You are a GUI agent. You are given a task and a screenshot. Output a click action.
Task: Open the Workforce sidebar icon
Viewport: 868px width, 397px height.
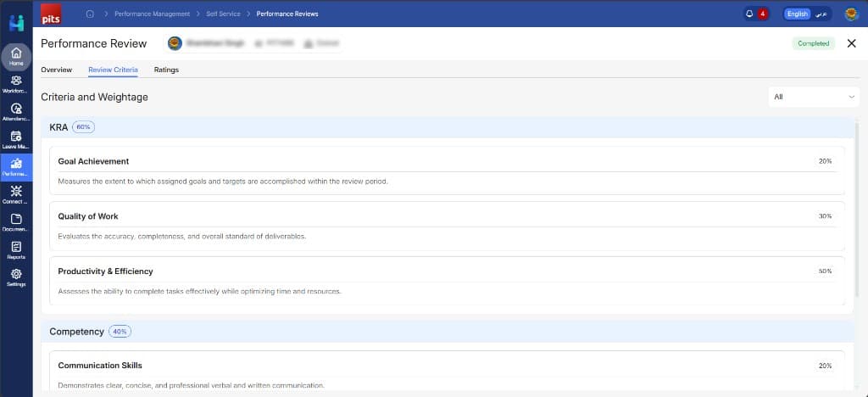pos(16,84)
